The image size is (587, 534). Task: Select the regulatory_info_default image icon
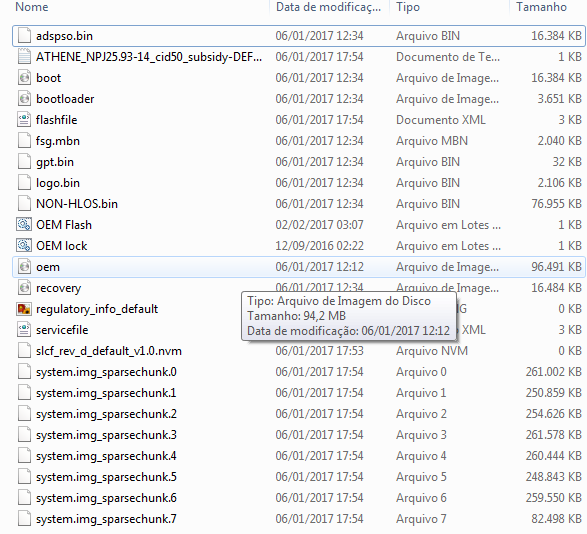[24, 309]
